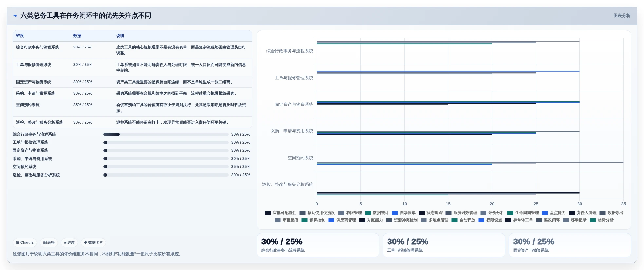Click the x-axis tick labeled 20
The width and height of the screenshot is (644, 270).
click(492, 204)
